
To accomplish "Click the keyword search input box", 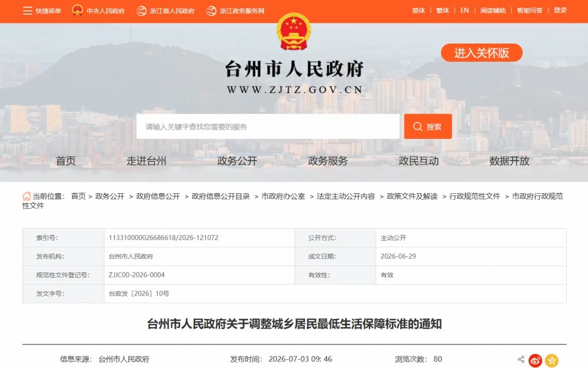I will [268, 126].
